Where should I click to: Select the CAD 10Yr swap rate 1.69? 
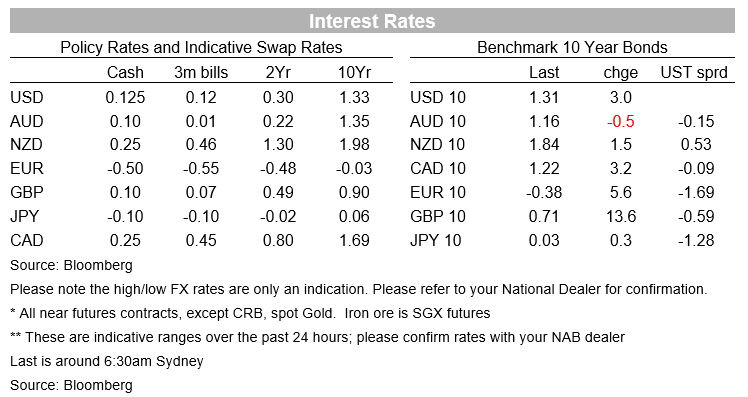354,240
